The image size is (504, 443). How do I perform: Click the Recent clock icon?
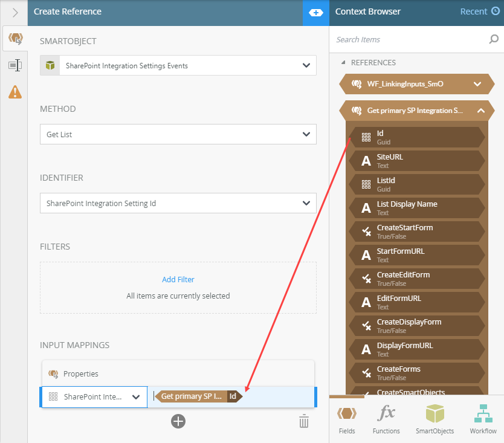point(496,11)
